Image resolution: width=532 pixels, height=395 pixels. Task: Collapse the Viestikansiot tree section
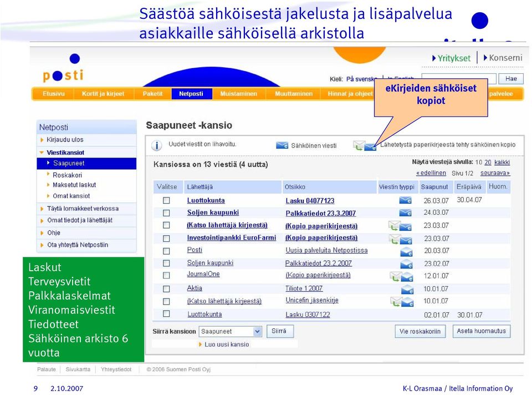pyautogui.click(x=42, y=153)
